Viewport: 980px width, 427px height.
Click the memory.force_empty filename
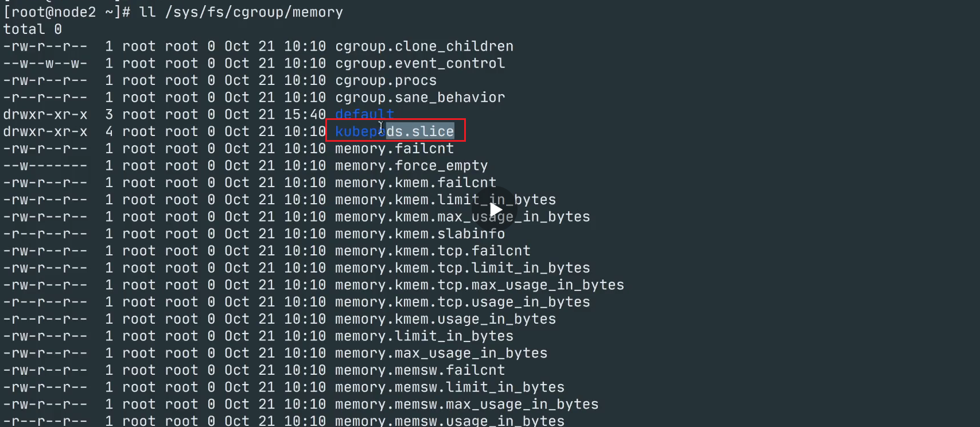click(411, 166)
